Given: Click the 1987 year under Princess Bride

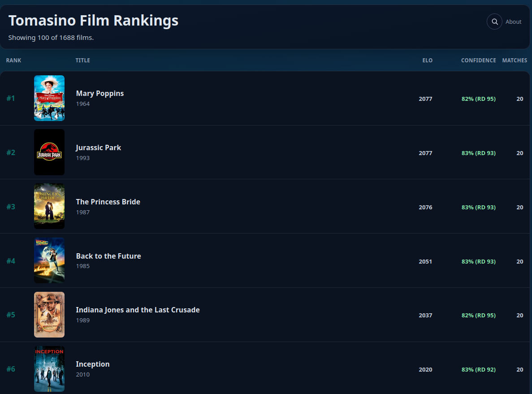Looking at the screenshot, I should click(x=83, y=212).
